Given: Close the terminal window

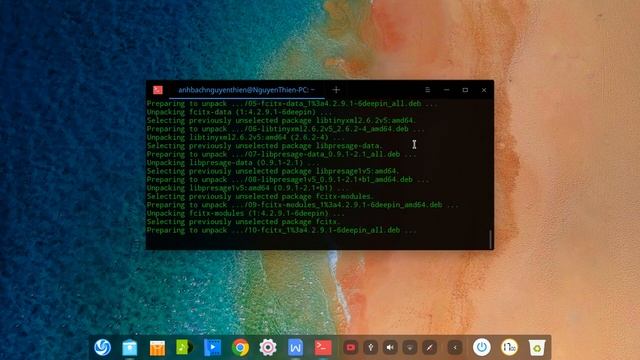Looking at the screenshot, I should click(484, 90).
